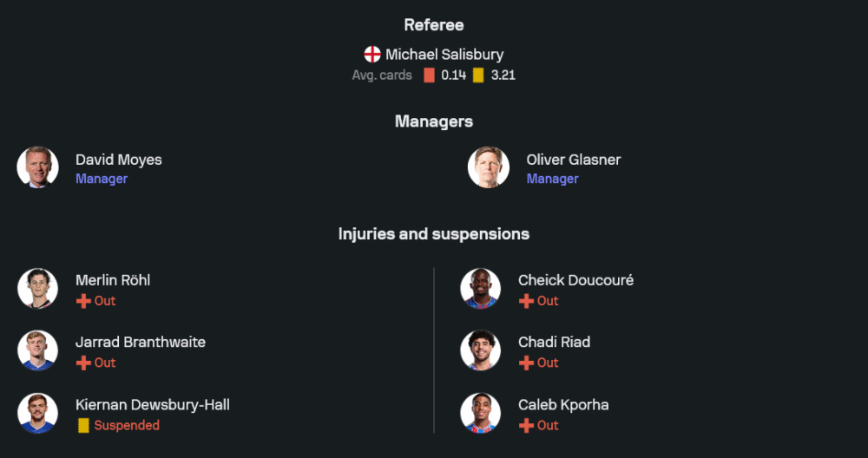The image size is (868, 458).
Task: Click Caleb Kporha's player avatar
Action: coord(480,414)
